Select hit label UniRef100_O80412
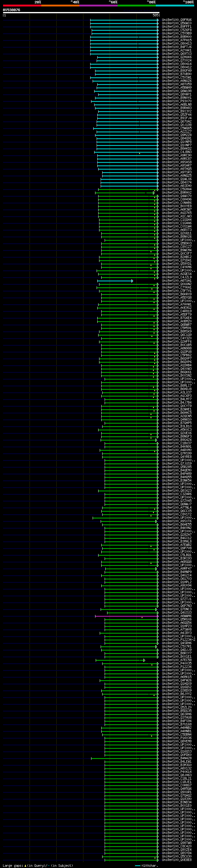This screenshot has height=868, width=197. point(176,67)
